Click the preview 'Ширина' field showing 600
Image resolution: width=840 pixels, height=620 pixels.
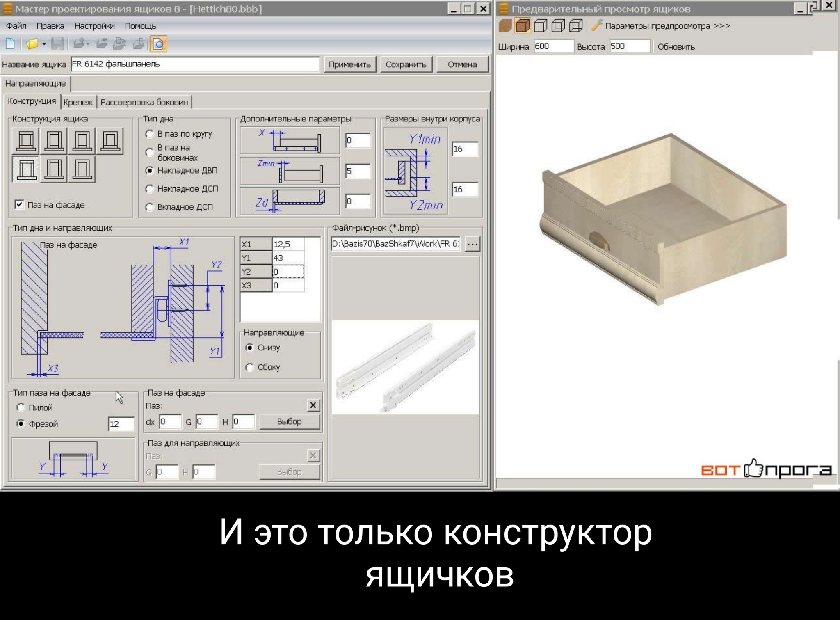[x=554, y=46]
